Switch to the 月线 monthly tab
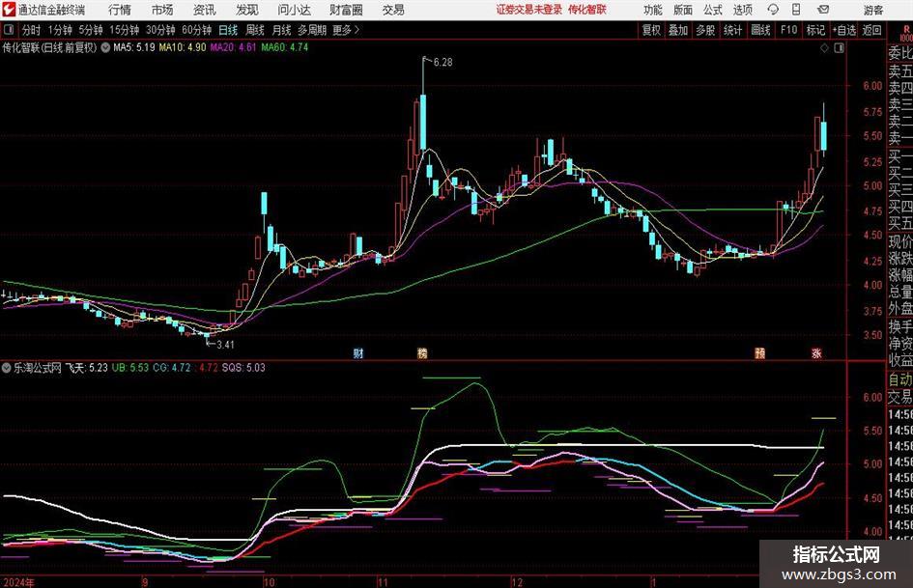The height and width of the screenshot is (588, 913). pyautogui.click(x=281, y=30)
